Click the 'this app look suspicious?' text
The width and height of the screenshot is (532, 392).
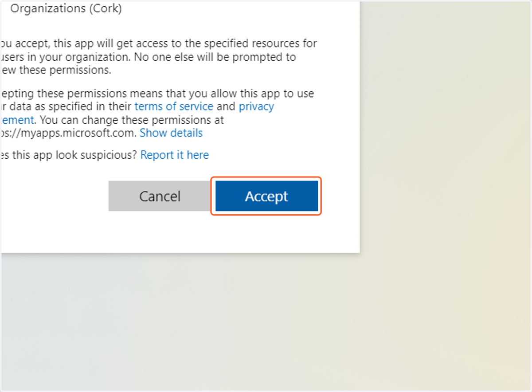click(75, 155)
